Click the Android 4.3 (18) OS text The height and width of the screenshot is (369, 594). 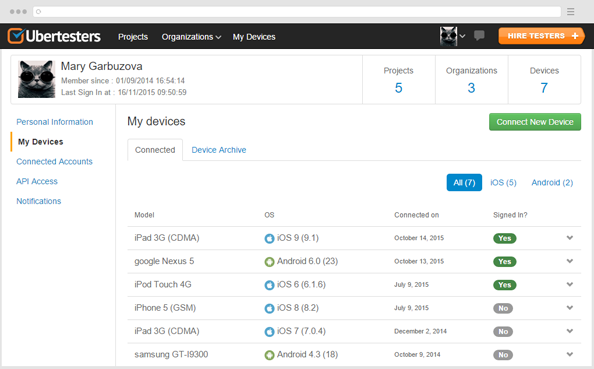307,354
